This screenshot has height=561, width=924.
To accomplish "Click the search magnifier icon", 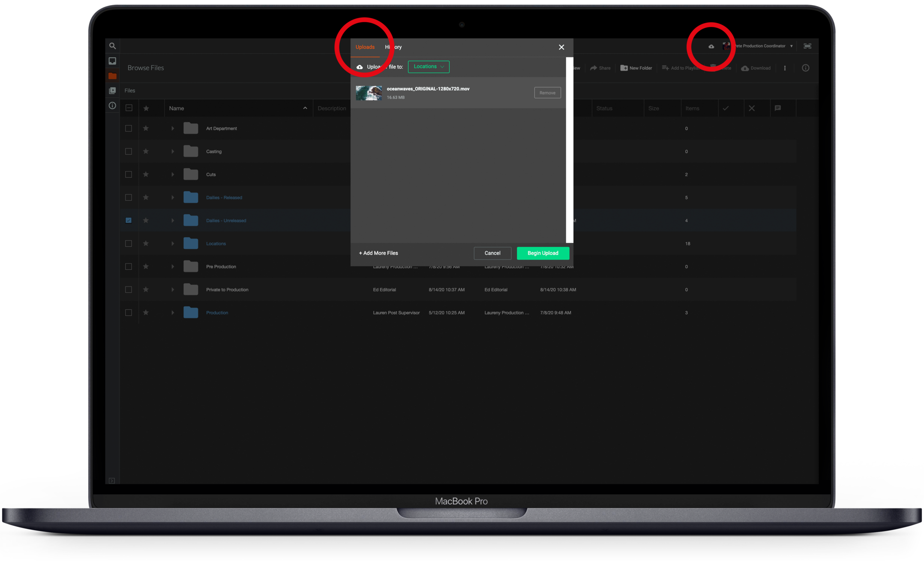I will point(112,46).
